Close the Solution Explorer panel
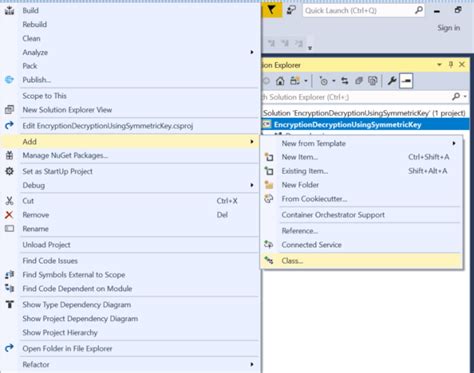The image size is (474, 373). click(x=462, y=64)
